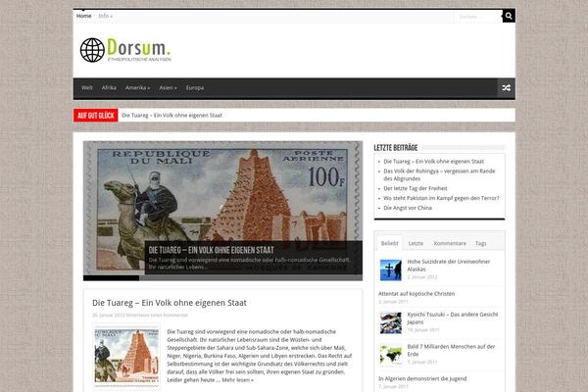This screenshot has height=392, width=588.
Task: Open Die Tuareg in Letzte Beiträge list
Action: 433,162
